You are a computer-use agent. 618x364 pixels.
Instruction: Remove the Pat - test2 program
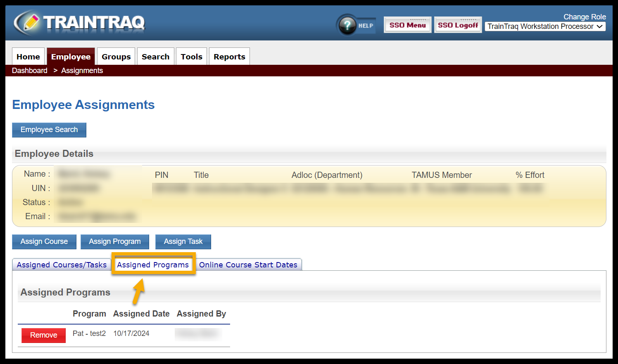pos(43,335)
